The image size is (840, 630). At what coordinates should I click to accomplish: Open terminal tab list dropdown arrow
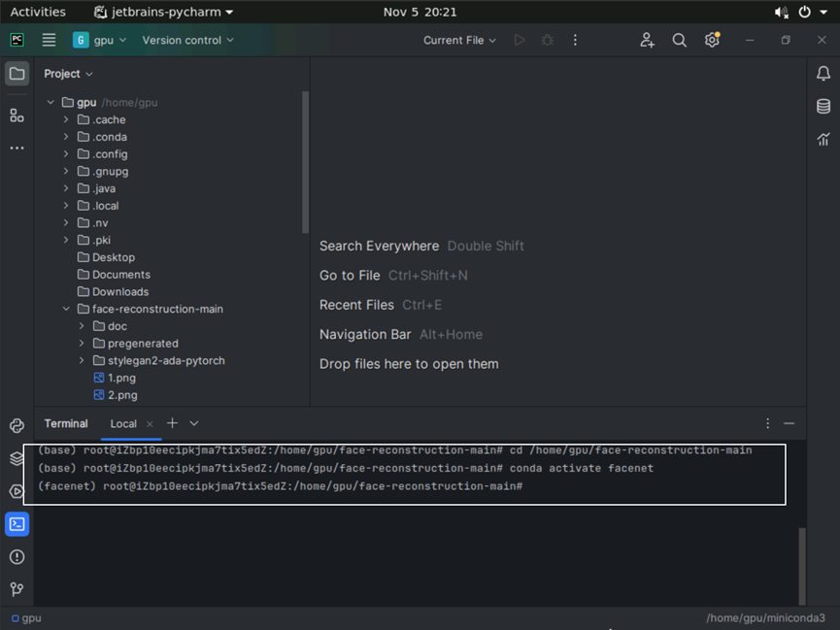pos(194,423)
